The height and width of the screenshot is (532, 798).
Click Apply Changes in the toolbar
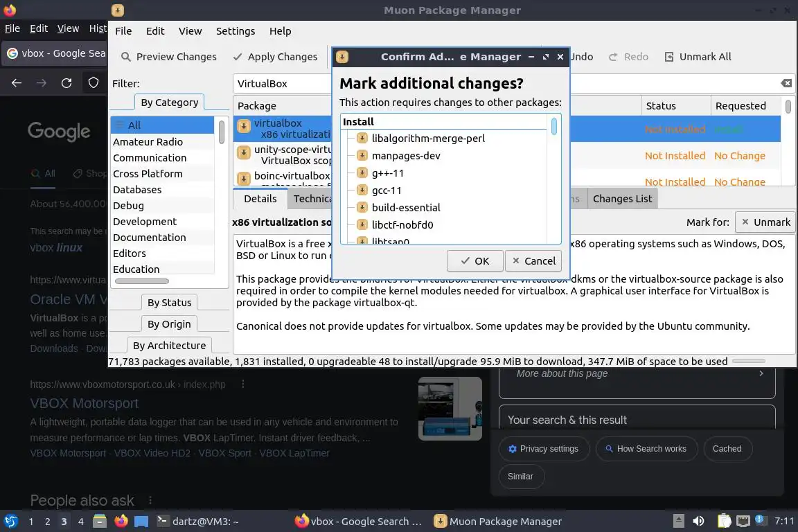pos(275,57)
